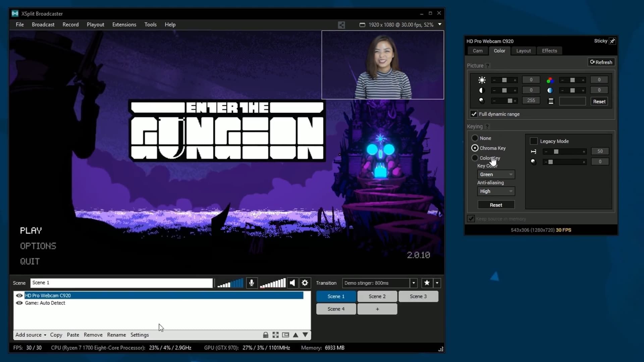Select the Chroma Key radio button

[x=475, y=148]
